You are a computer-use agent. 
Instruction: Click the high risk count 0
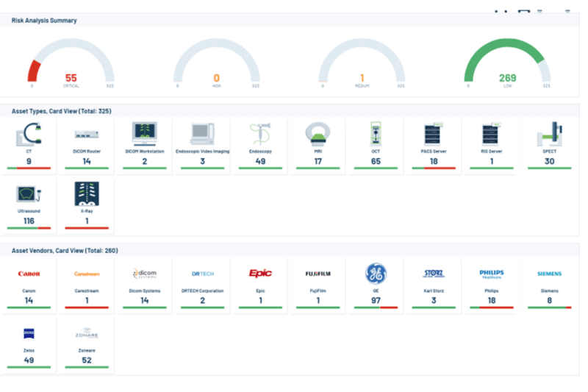point(216,78)
